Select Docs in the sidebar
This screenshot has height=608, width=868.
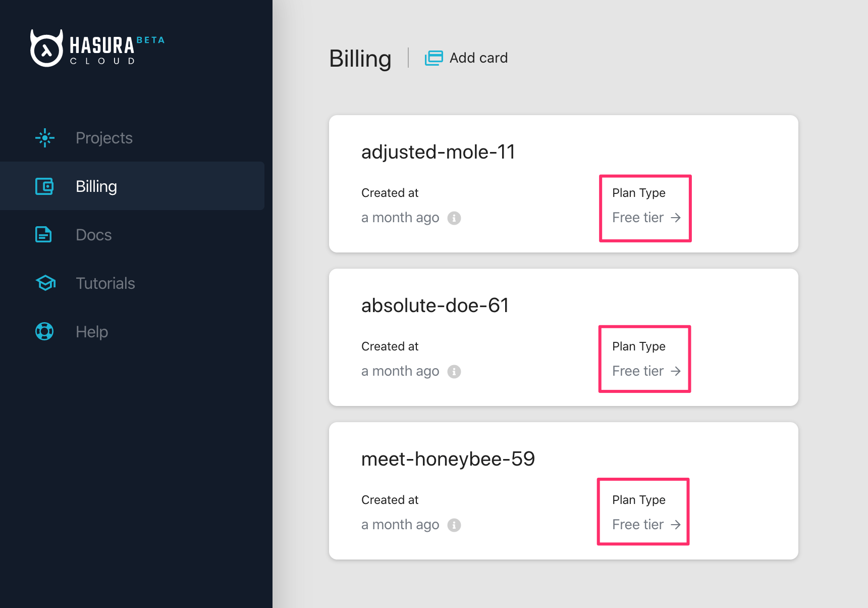(x=93, y=235)
